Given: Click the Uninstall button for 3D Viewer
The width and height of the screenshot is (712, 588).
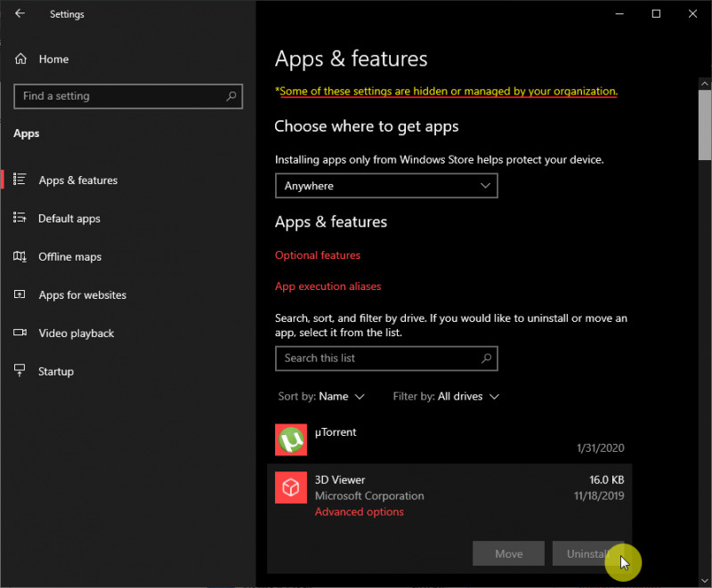Looking at the screenshot, I should [588, 553].
